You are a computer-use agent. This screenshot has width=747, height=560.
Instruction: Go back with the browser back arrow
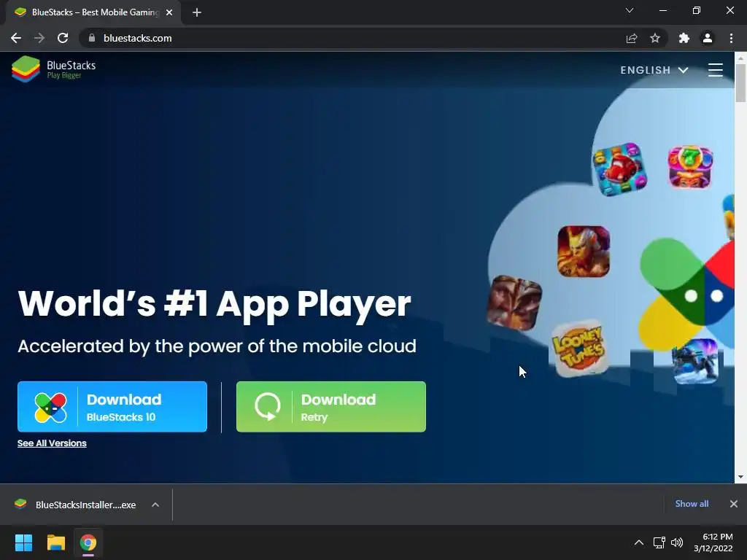pos(16,38)
